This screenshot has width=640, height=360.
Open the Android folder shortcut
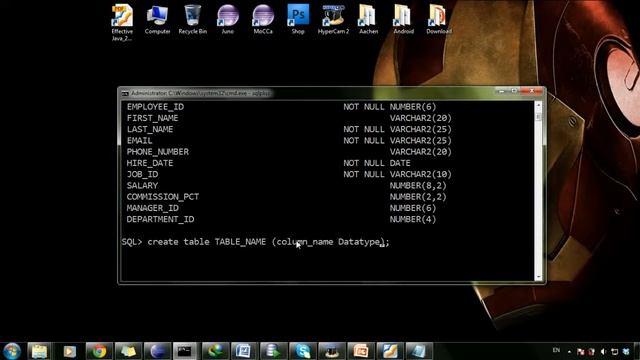403,20
